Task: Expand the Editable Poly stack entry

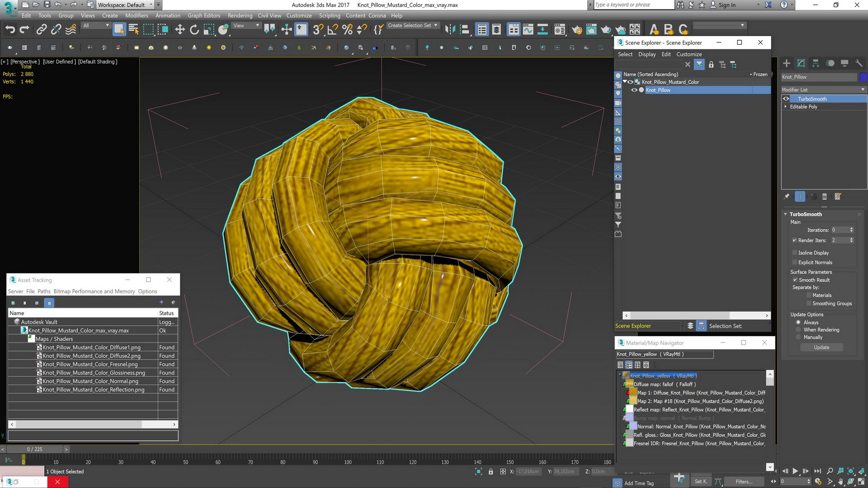Action: (x=786, y=107)
